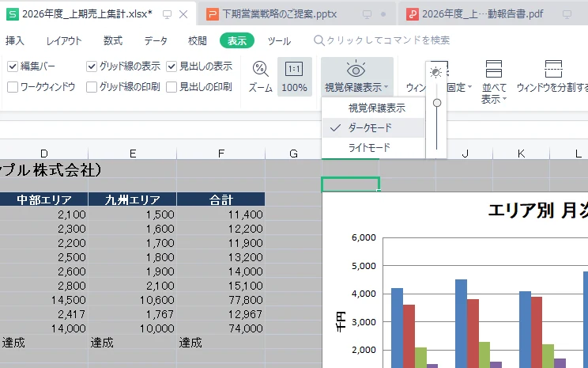Click the search magnifier icon
This screenshot has height=368, width=588.
pyautogui.click(x=318, y=40)
